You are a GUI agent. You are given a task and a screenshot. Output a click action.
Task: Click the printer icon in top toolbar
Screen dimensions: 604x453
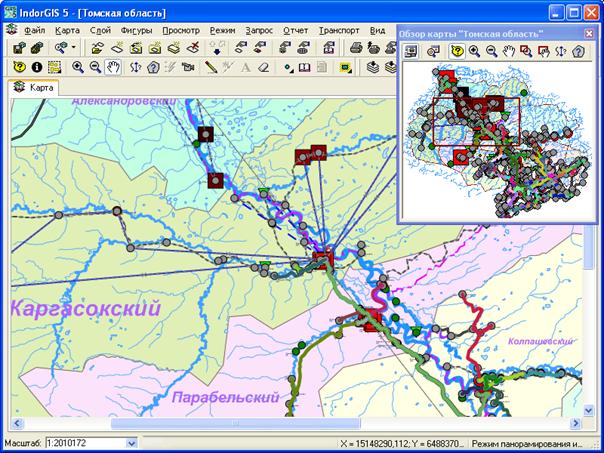point(356,47)
